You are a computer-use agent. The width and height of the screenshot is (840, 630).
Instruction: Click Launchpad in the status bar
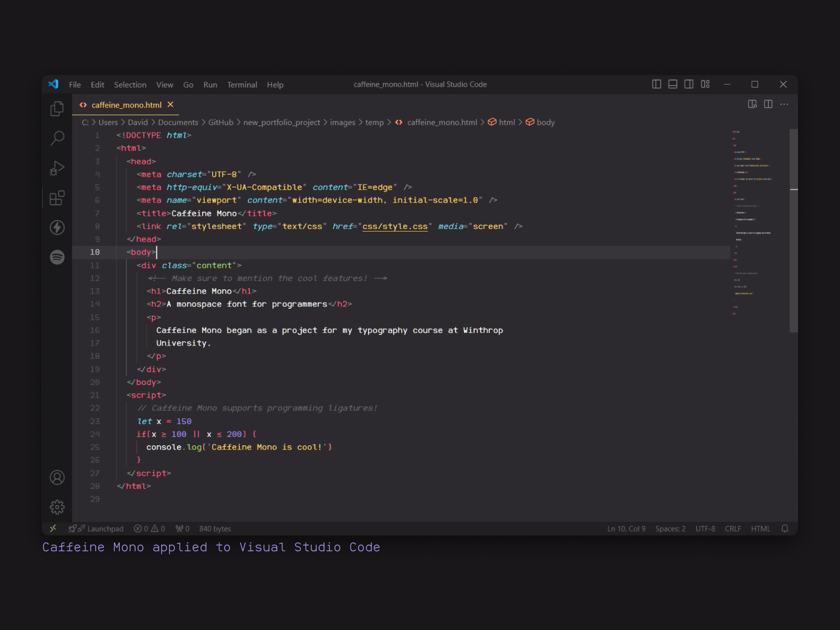(x=96, y=529)
